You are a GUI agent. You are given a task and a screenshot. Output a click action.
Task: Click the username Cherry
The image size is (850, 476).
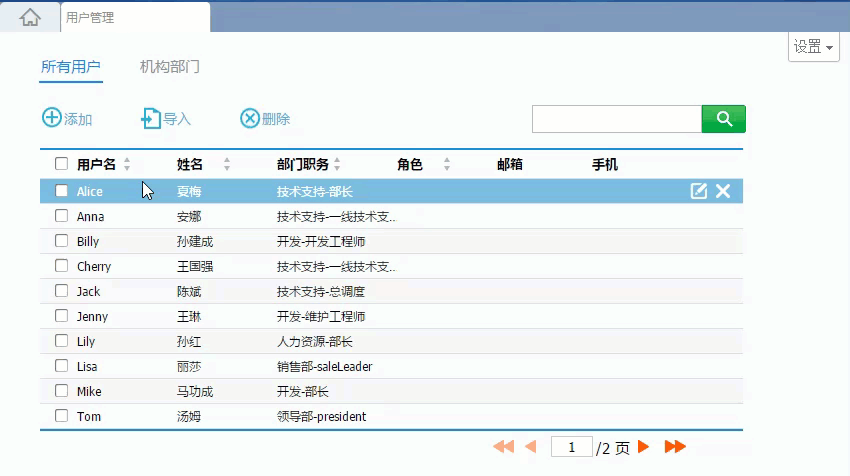(94, 266)
